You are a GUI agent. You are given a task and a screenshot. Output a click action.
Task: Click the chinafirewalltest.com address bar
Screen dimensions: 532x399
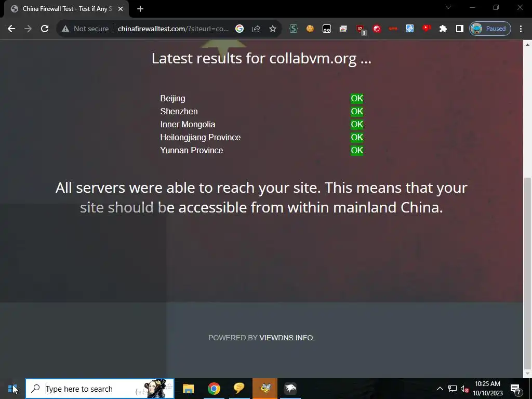pos(173,29)
